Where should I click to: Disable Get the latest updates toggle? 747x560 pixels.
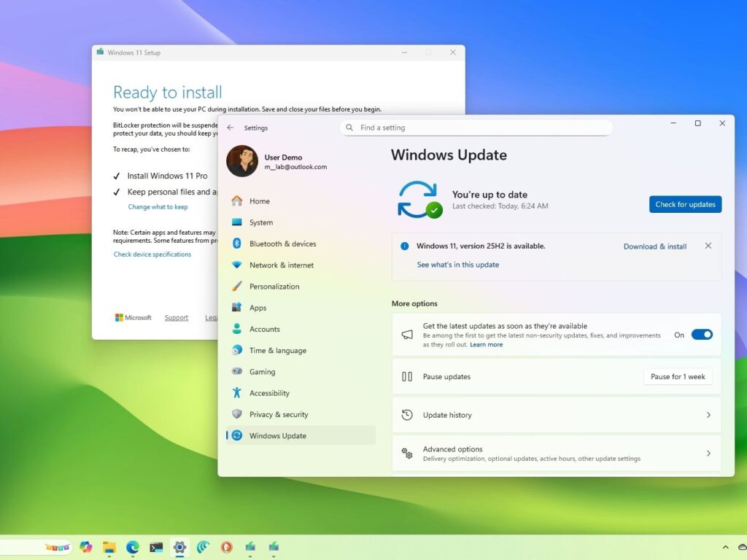click(701, 335)
